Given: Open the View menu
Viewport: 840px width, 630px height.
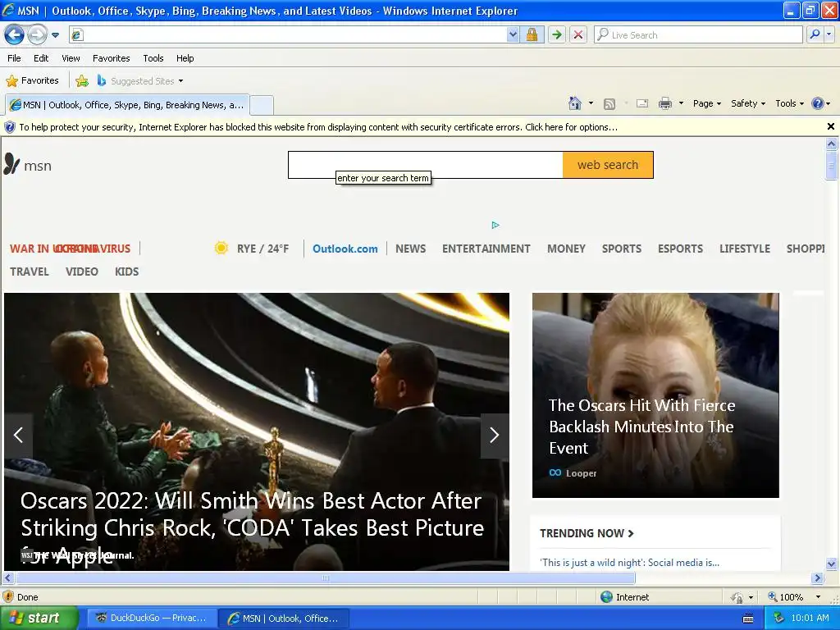Looking at the screenshot, I should coord(71,58).
